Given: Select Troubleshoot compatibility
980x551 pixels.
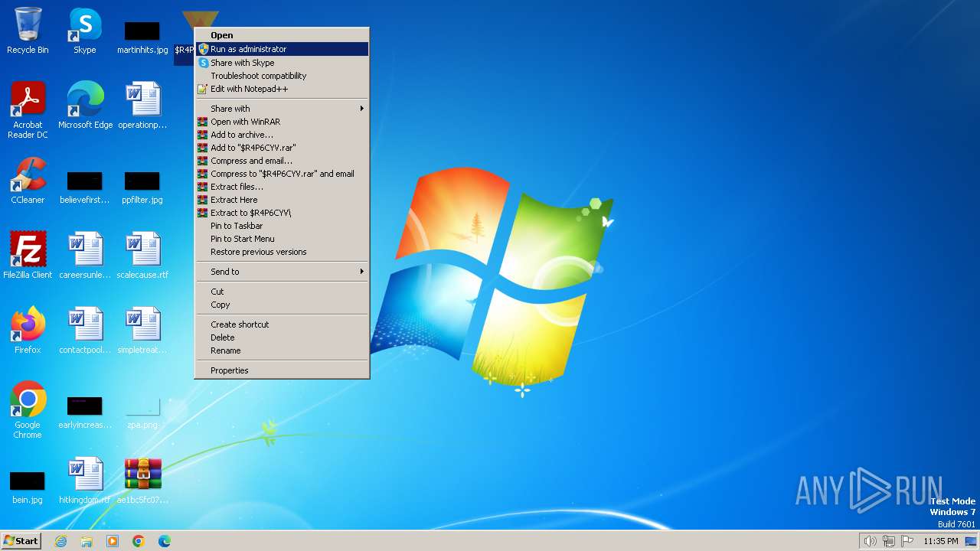Looking at the screenshot, I should pyautogui.click(x=282, y=76).
